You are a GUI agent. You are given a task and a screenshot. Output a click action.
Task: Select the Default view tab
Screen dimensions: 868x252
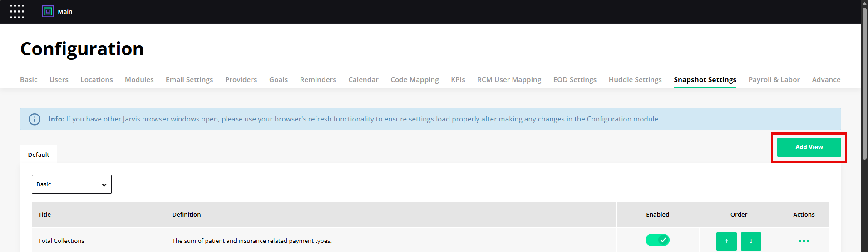[39, 155]
